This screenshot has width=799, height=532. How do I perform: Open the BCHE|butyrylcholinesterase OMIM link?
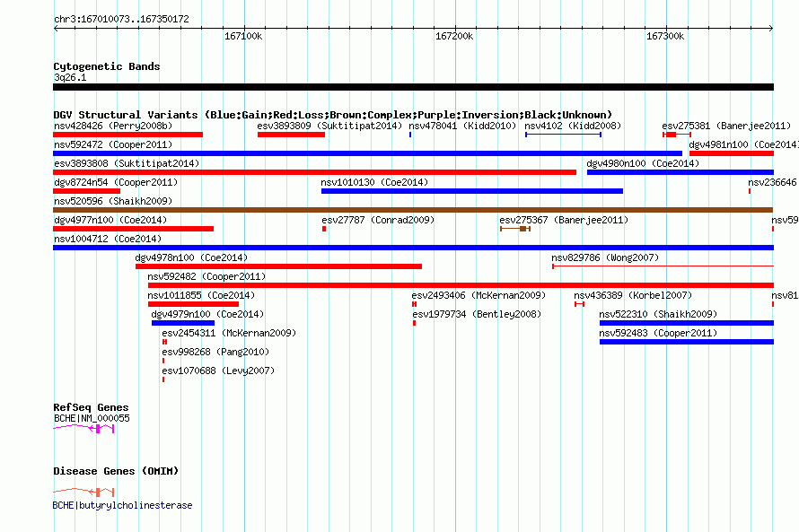coord(122,505)
